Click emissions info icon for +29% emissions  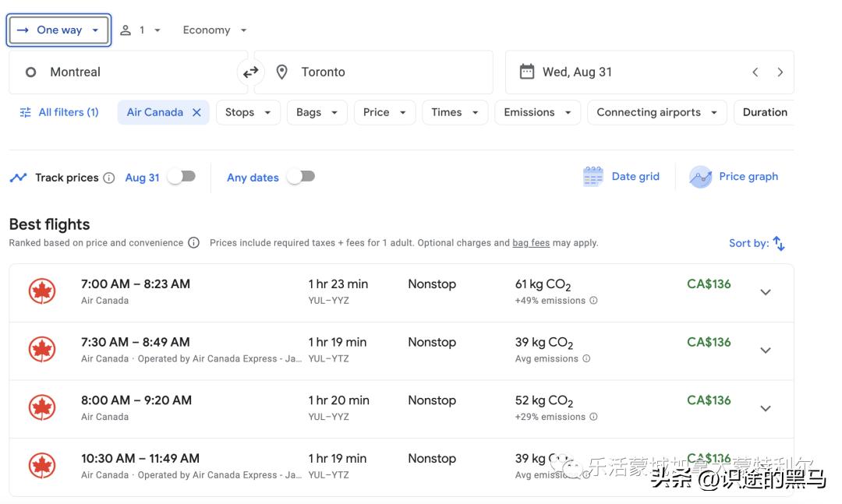[593, 417]
